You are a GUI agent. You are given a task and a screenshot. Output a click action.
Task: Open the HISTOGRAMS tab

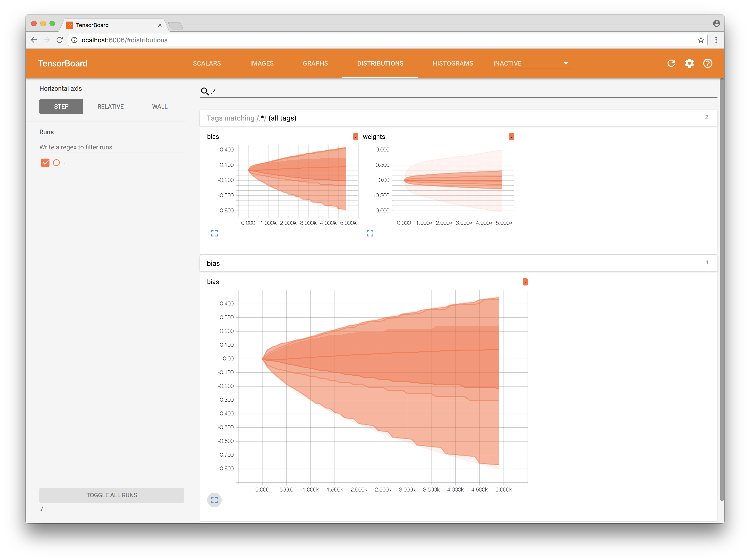click(x=453, y=63)
